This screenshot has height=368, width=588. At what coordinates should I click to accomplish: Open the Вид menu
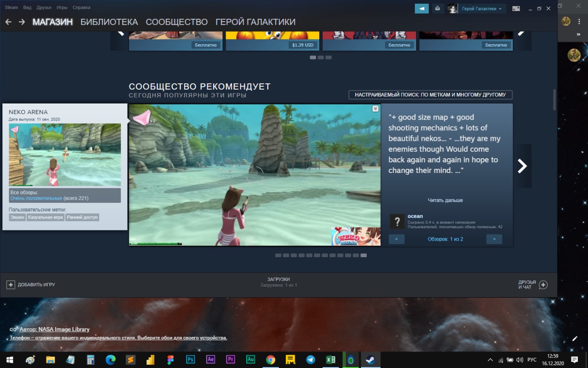click(x=27, y=7)
